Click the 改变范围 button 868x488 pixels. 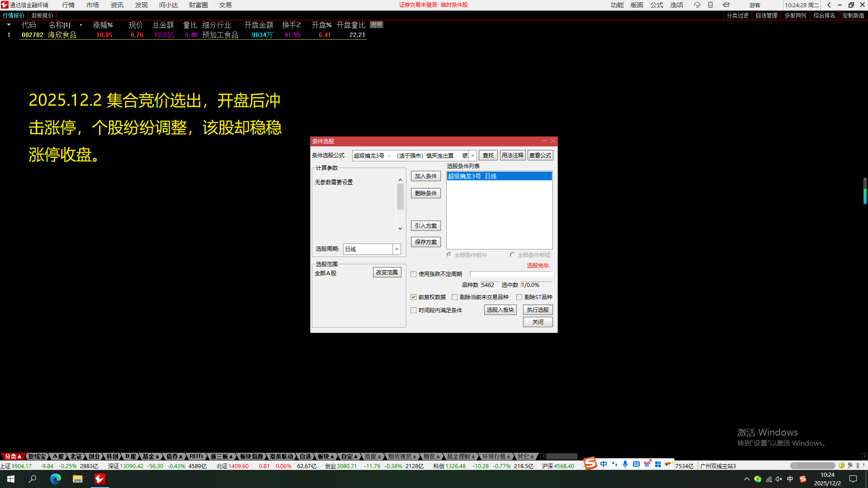(387, 272)
